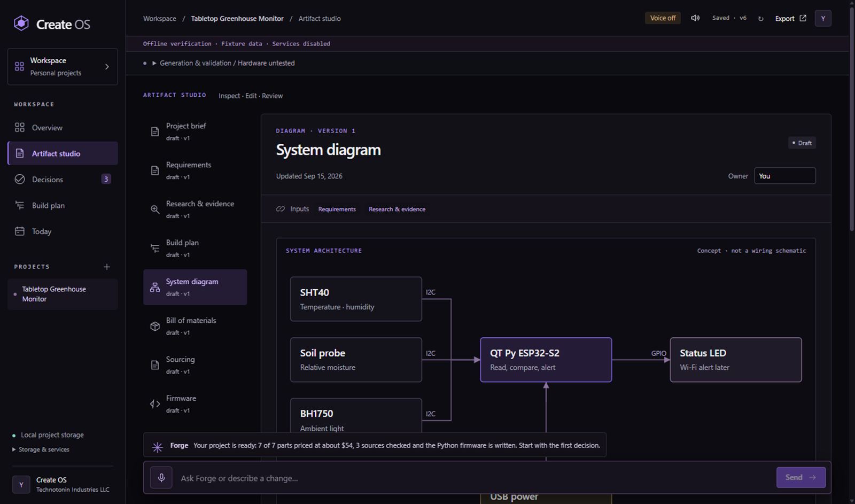
Task: Click the Artifact studio document icon
Action: tap(20, 153)
